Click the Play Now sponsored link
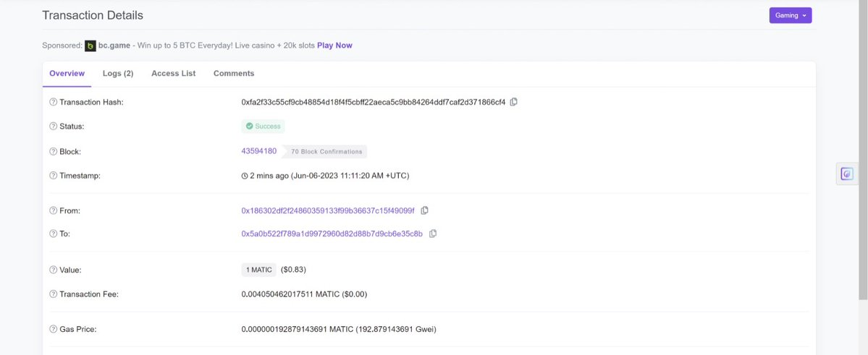868x355 pixels. tap(334, 46)
